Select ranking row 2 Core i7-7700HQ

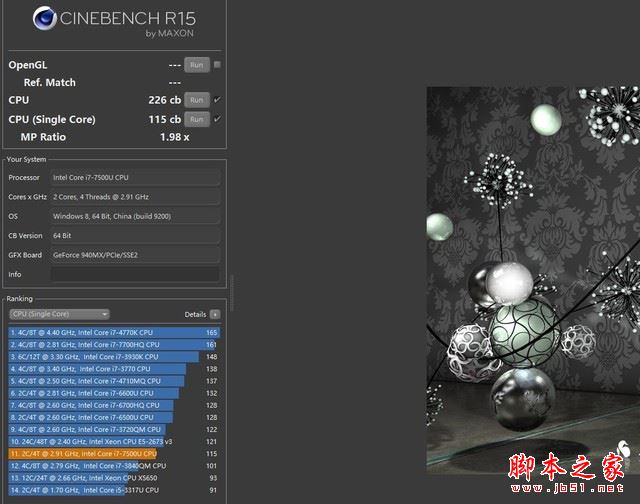[114, 345]
